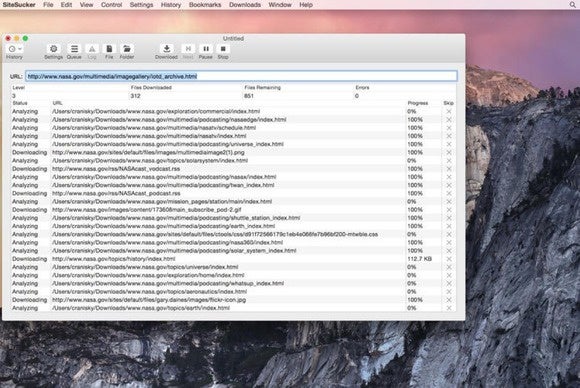Skip the podcasting/earth_index.html row

pos(449,226)
